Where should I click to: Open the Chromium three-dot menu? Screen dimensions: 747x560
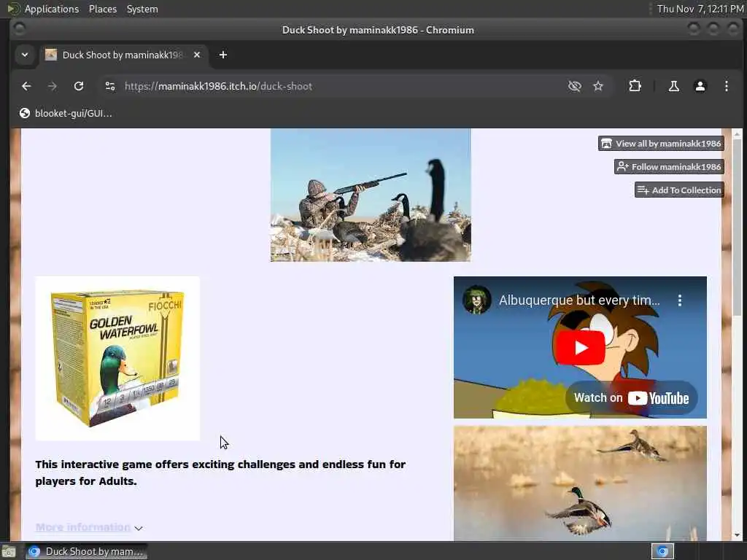[726, 86]
